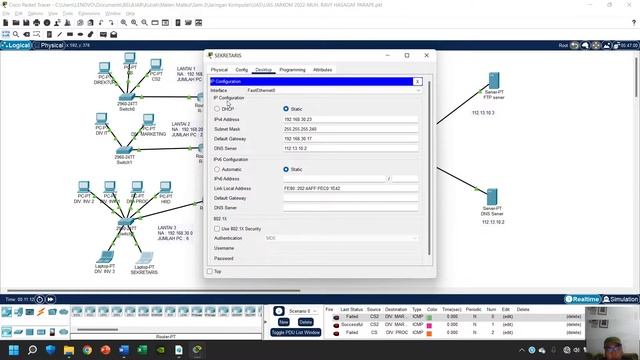The height and width of the screenshot is (360, 640).
Task: Open the Programming tab
Action: click(292, 70)
